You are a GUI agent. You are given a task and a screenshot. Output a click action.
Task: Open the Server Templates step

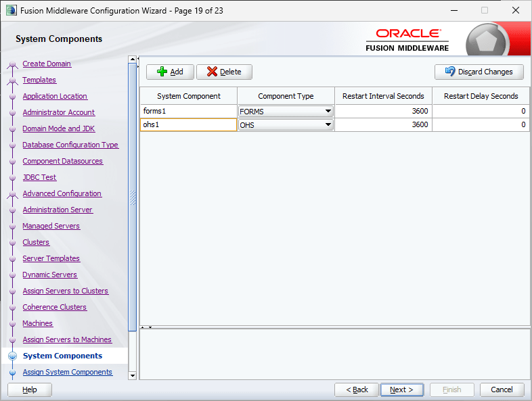pos(51,258)
